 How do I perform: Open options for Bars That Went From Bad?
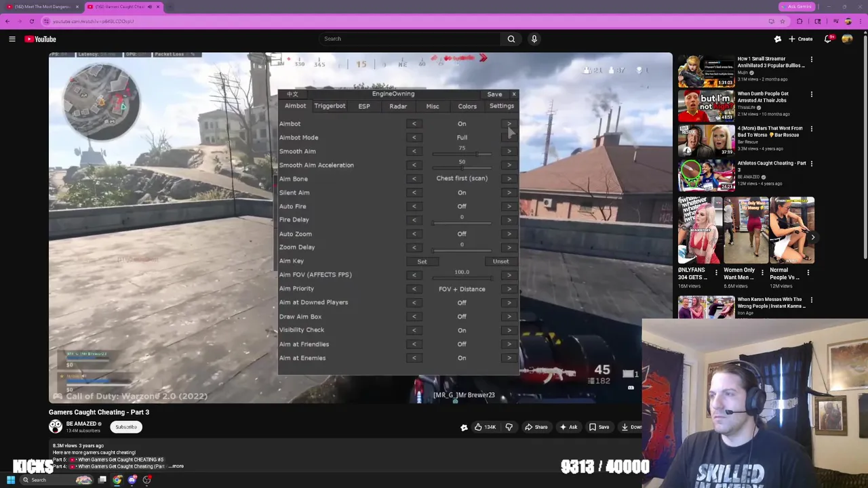tap(812, 129)
